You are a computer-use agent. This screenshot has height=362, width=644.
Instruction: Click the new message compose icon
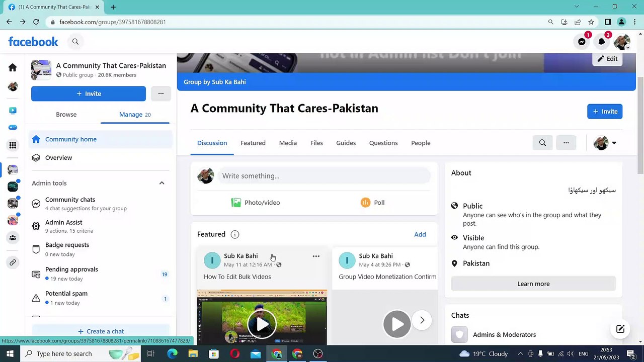(x=620, y=329)
